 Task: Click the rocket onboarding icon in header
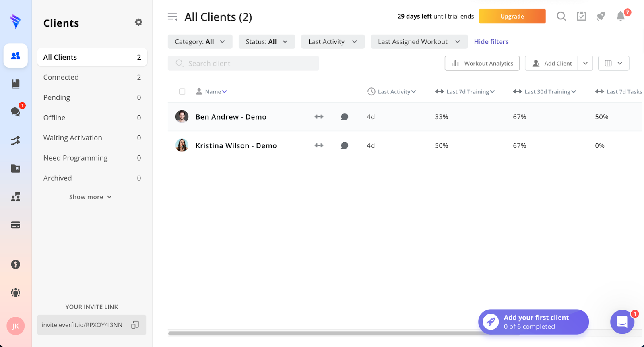point(601,17)
